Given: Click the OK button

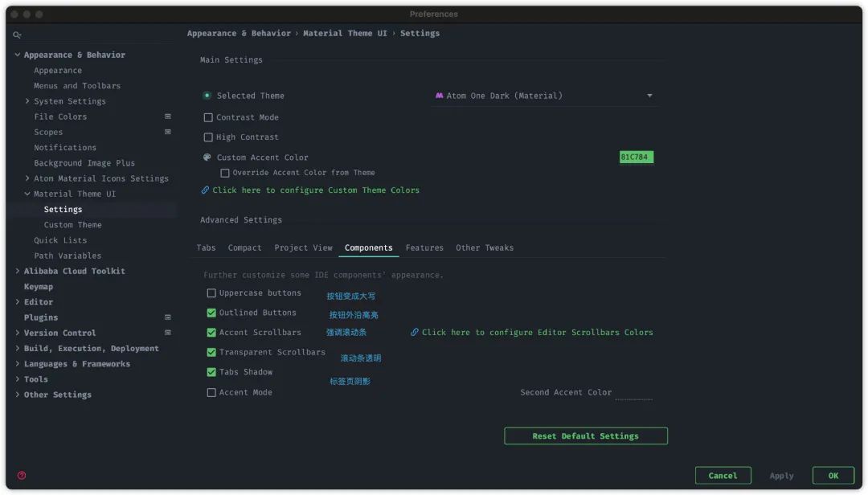Looking at the screenshot, I should click(833, 476).
